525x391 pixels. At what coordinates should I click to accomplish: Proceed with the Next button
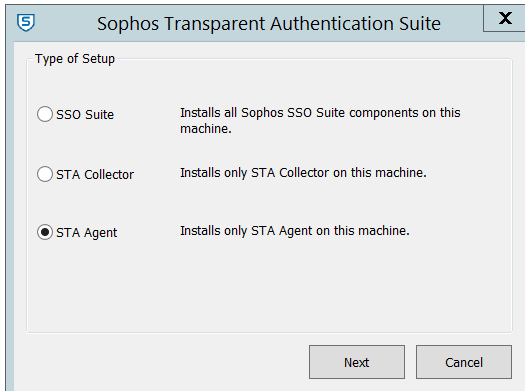click(357, 362)
